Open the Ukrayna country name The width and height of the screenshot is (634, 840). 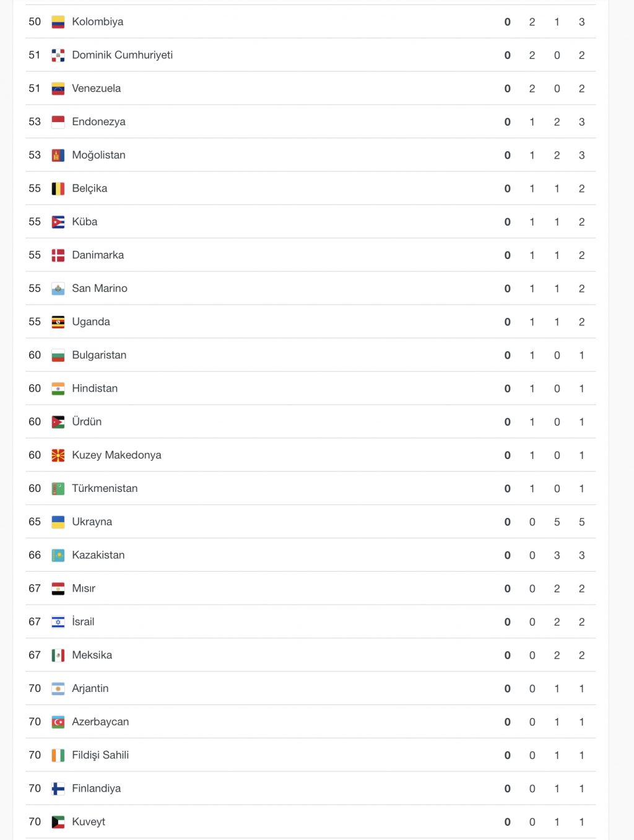pos(92,522)
